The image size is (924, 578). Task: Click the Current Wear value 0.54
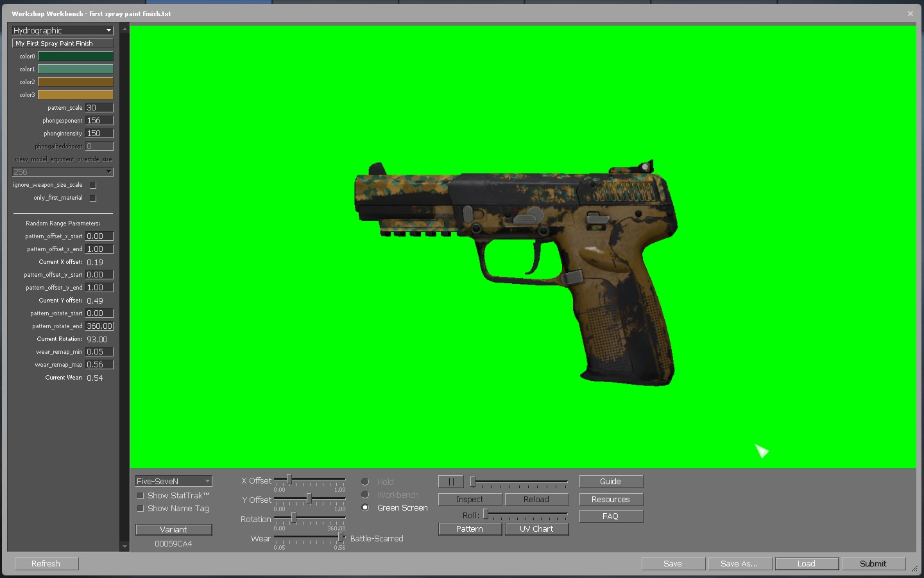pyautogui.click(x=95, y=378)
